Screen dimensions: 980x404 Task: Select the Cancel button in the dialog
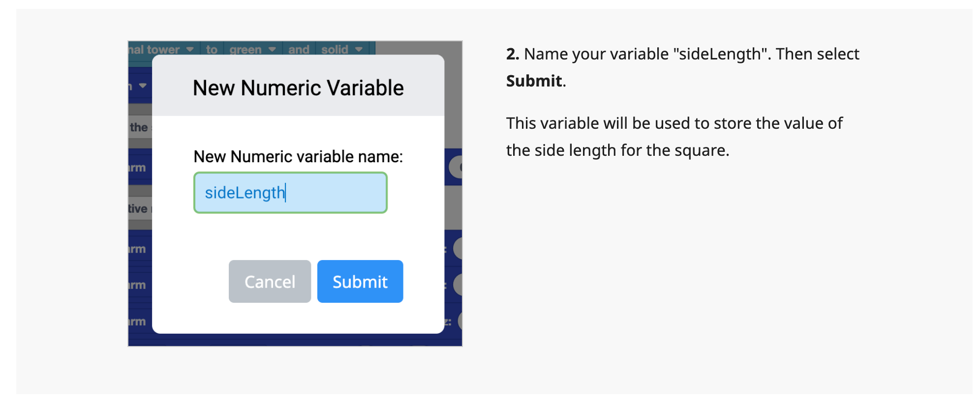(x=269, y=281)
